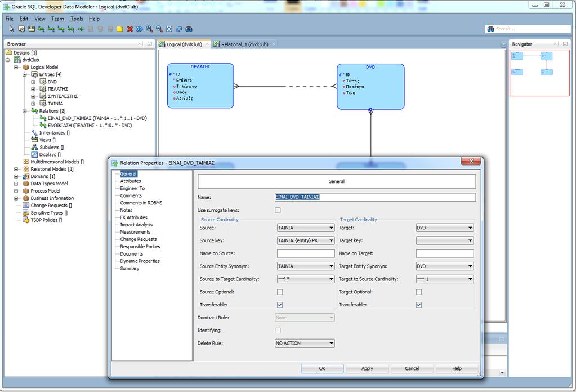Select the ΠΕΛΑΤΗΣ entity box in diagram
This screenshot has width=576, height=392.
pyautogui.click(x=200, y=86)
